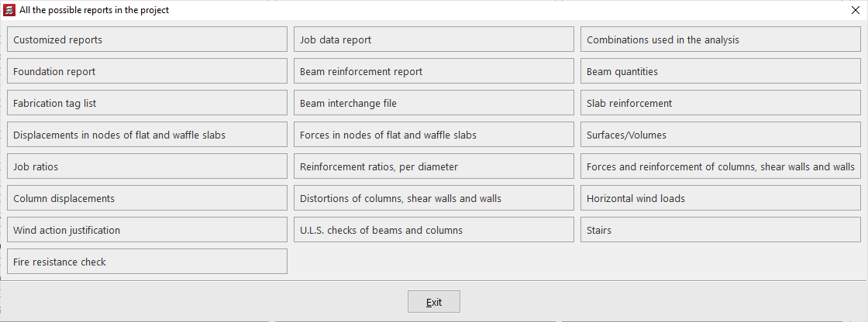Image resolution: width=868 pixels, height=322 pixels.
Task: Open Reinforcement ratios, per diameter
Action: coord(433,167)
